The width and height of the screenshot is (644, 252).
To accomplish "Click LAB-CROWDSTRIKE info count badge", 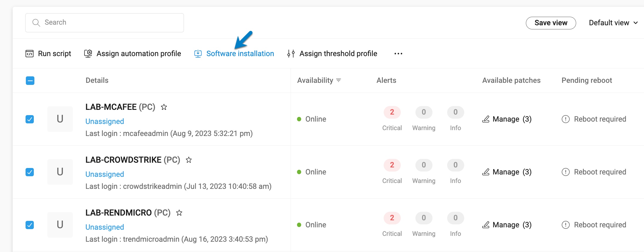I will click(x=455, y=165).
